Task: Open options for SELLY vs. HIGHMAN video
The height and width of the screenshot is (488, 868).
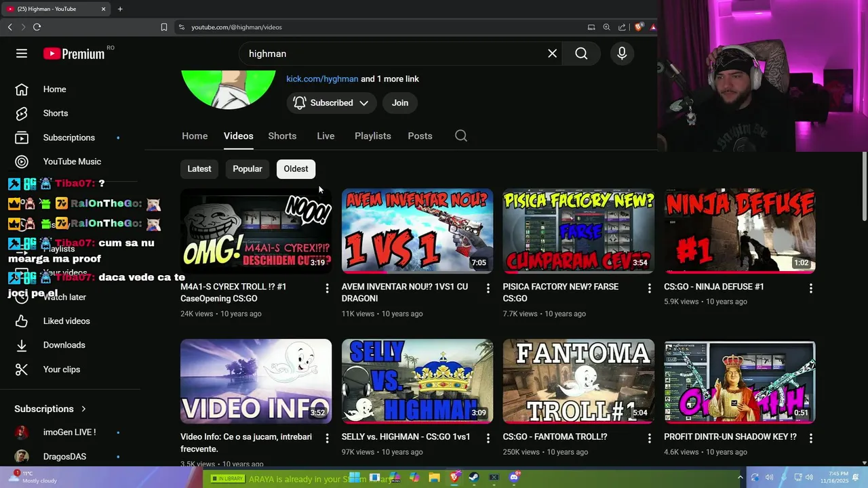Action: [x=488, y=439]
